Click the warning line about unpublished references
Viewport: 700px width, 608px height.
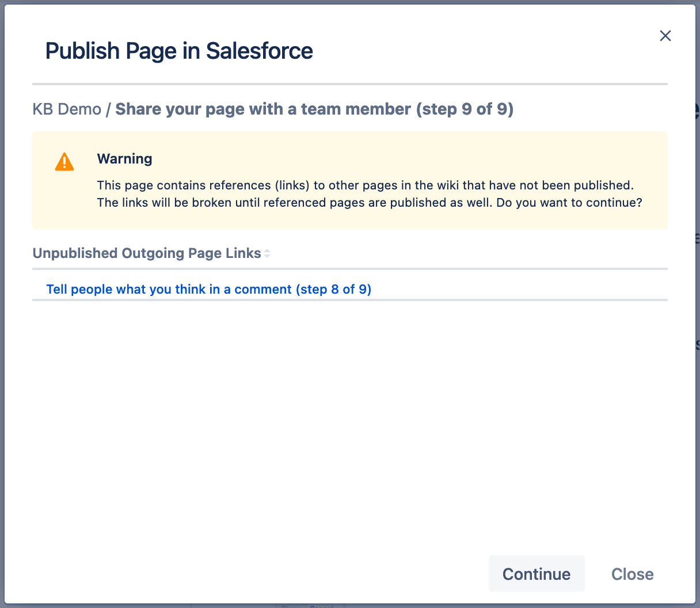click(365, 185)
